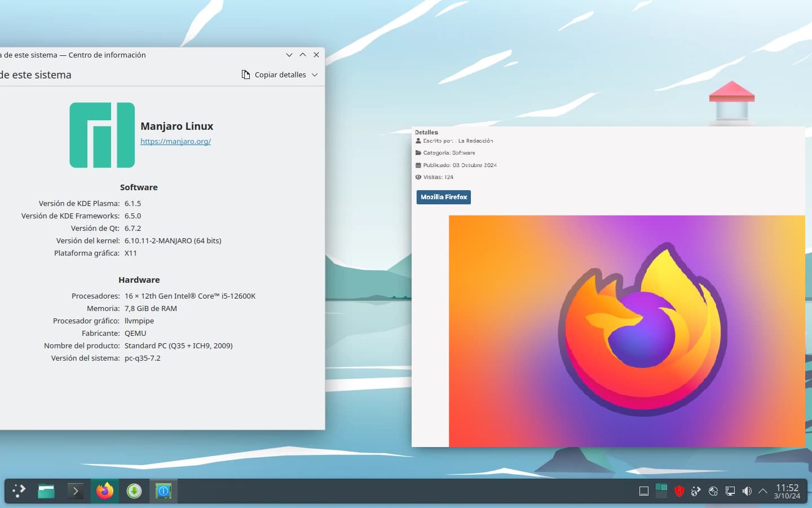Expand the Copiar detalles dropdown arrow

[x=315, y=75]
